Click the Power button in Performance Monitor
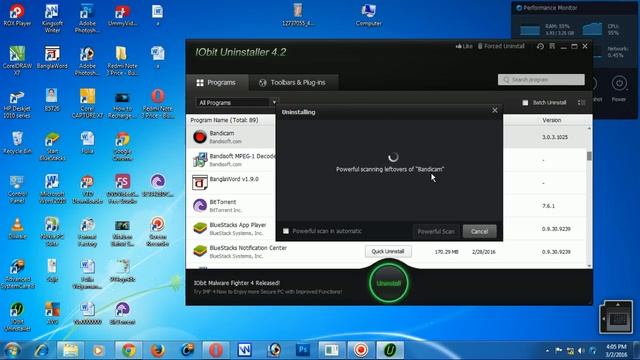Viewport: 640px width, 360px height. click(x=619, y=84)
